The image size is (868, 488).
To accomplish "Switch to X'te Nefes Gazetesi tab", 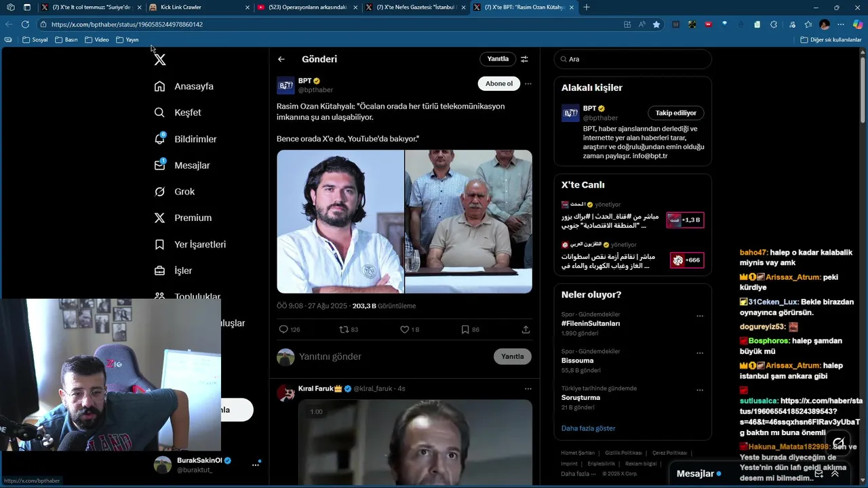I will [414, 7].
